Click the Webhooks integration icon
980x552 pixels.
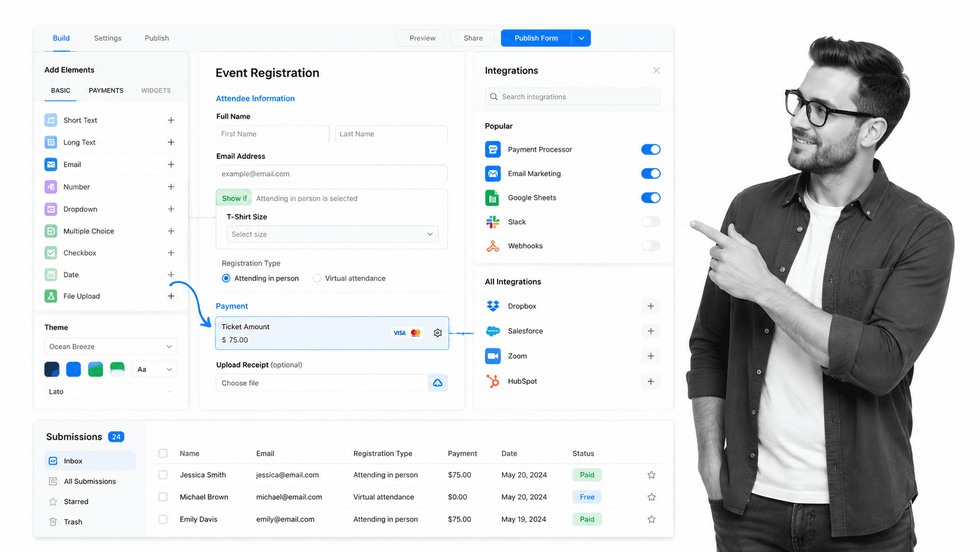pyautogui.click(x=493, y=246)
